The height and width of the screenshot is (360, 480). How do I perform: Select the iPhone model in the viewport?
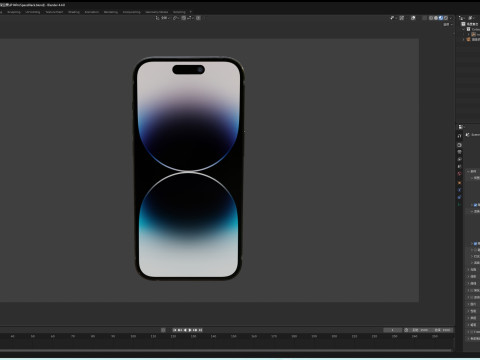coord(188,168)
